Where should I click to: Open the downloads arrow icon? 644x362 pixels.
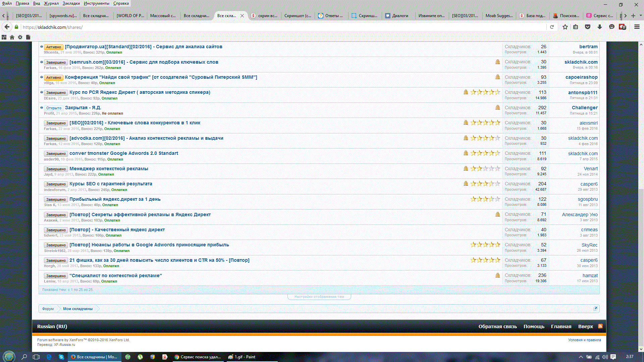(600, 27)
